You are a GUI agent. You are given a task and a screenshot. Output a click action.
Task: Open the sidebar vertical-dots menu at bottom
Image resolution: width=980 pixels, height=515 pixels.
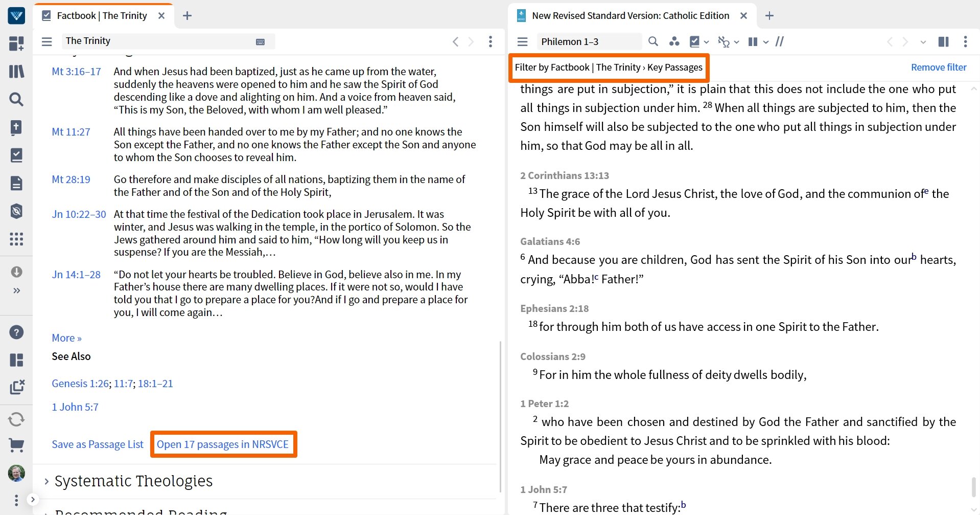tap(16, 500)
